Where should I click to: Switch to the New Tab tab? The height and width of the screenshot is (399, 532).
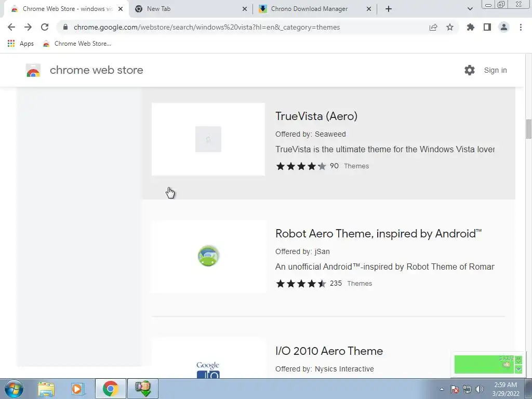190,9
